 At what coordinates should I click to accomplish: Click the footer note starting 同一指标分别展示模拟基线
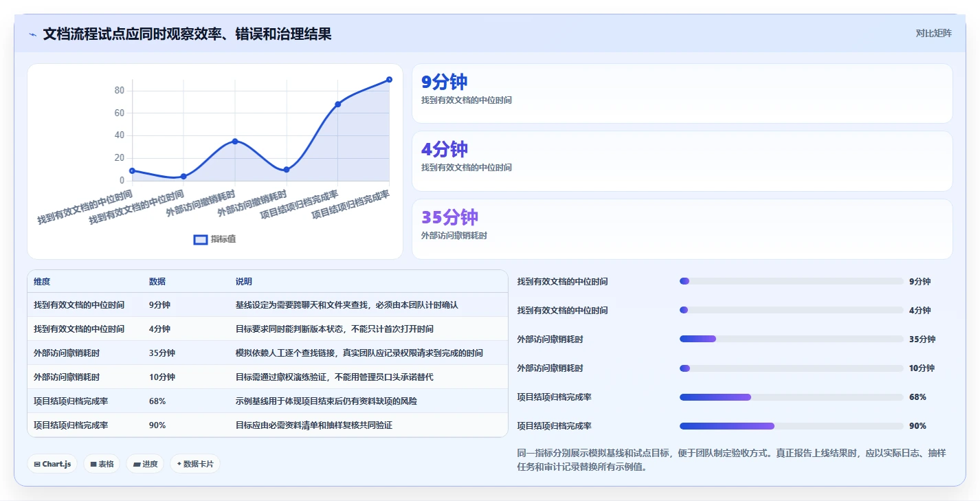731,460
